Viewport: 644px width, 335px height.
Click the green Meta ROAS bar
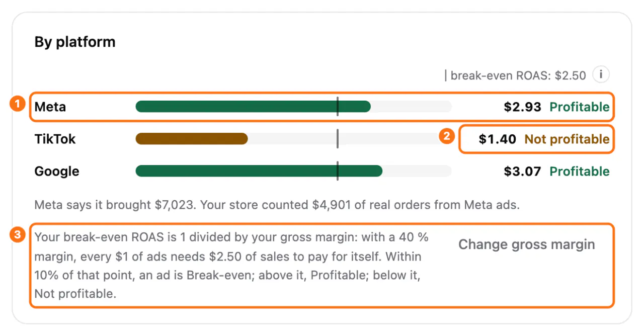[253, 107]
